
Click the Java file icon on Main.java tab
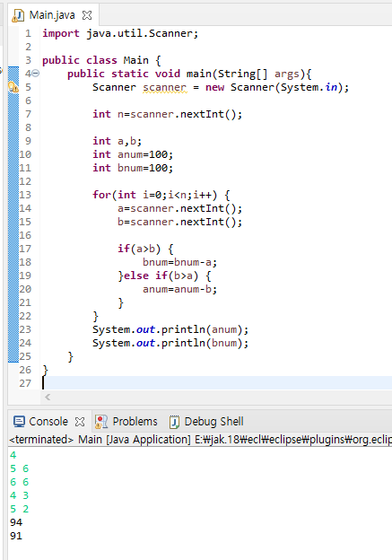18,16
